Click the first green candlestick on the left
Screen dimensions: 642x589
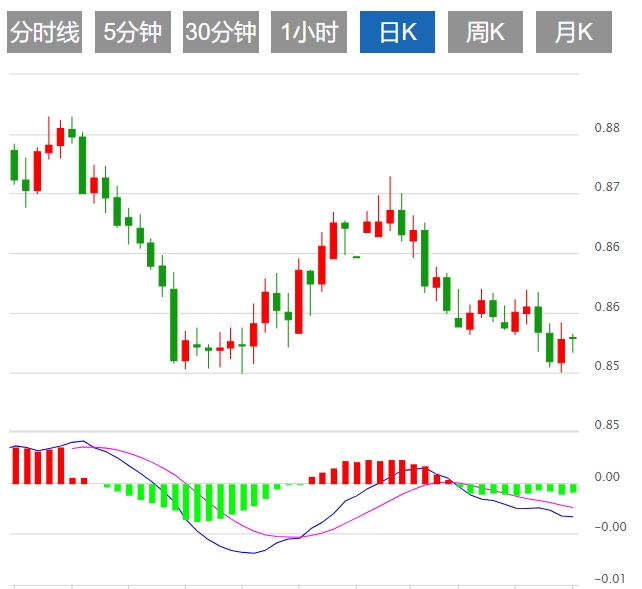pyautogui.click(x=14, y=165)
